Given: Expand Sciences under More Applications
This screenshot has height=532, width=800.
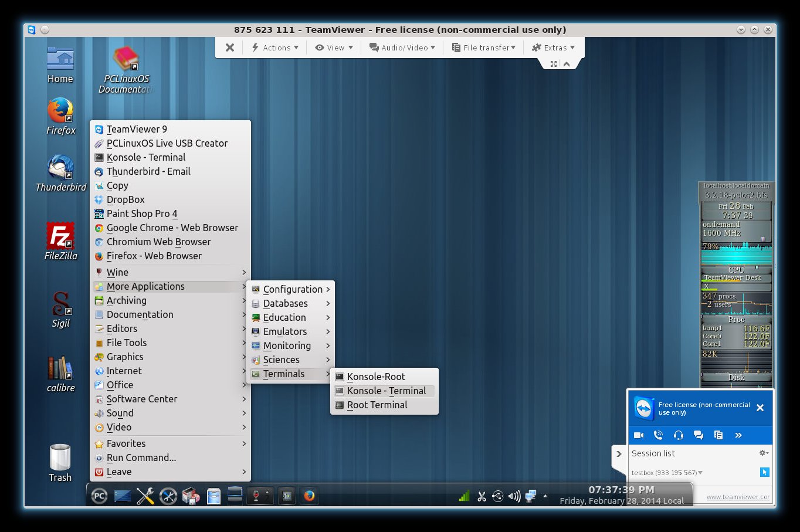Looking at the screenshot, I should click(x=290, y=360).
